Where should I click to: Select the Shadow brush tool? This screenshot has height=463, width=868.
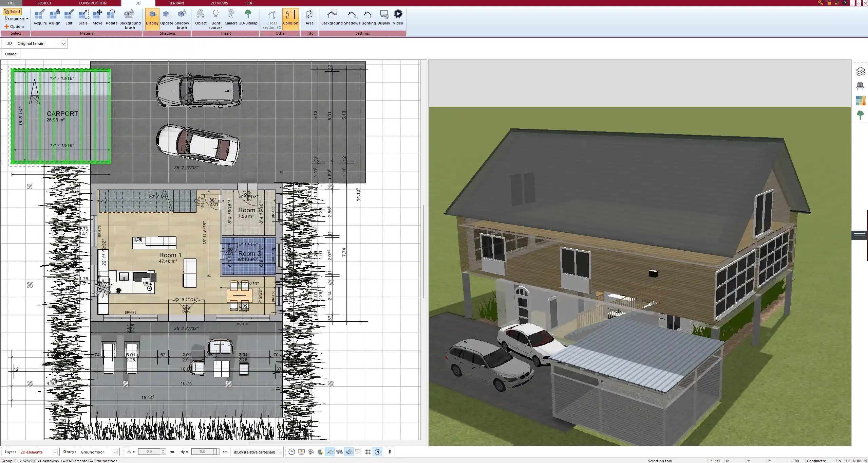(182, 19)
